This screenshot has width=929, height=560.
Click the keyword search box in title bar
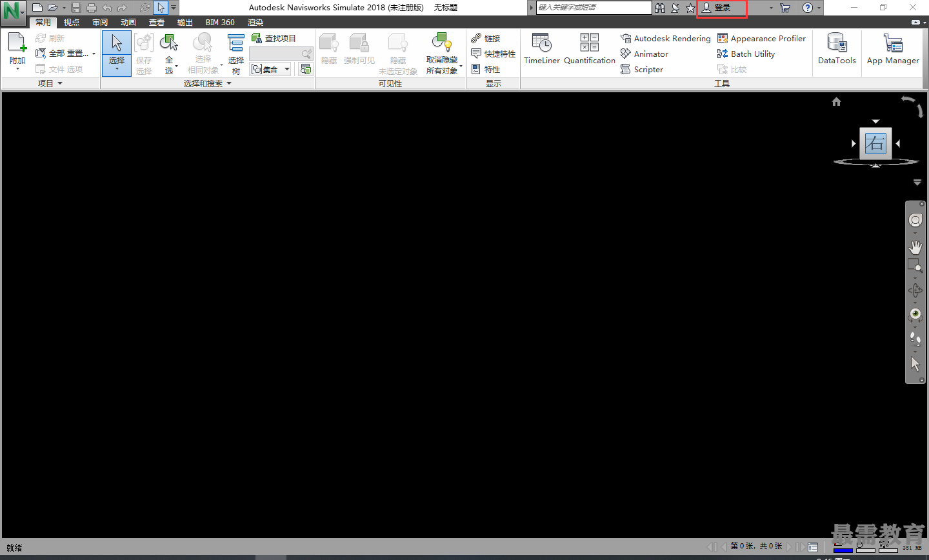click(594, 8)
